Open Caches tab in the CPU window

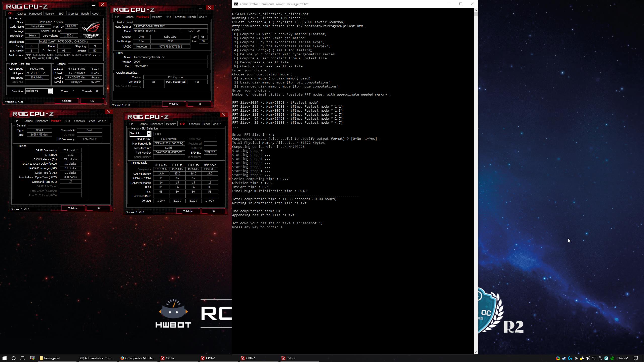[22, 14]
